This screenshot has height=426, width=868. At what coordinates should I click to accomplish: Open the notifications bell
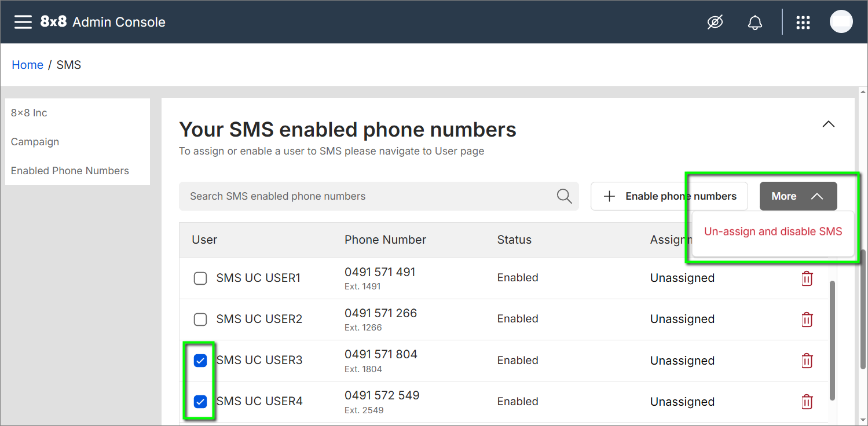click(x=755, y=23)
